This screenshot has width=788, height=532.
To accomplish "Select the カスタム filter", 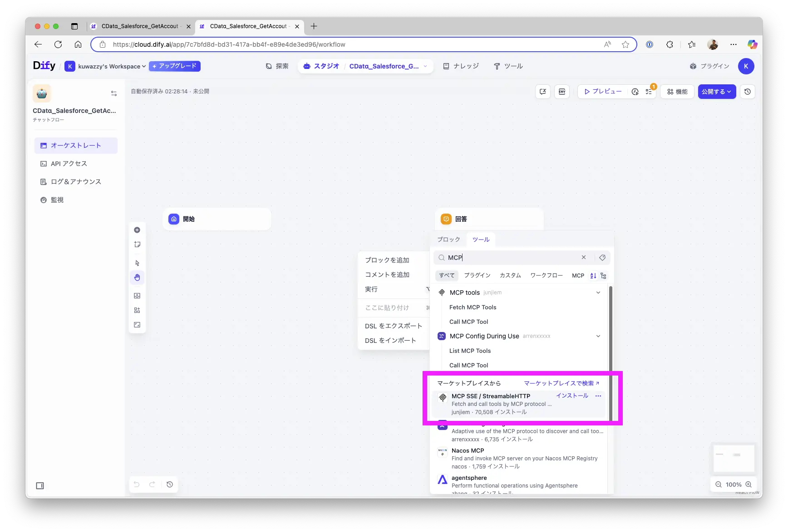I will point(510,275).
